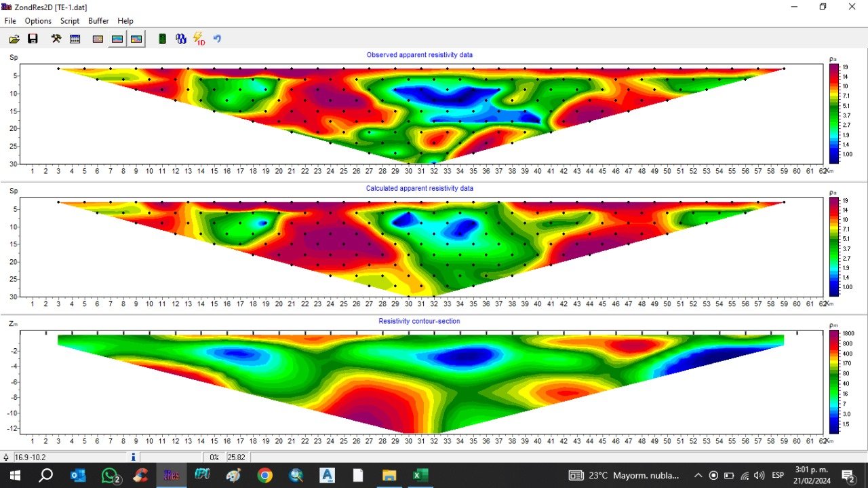The width and height of the screenshot is (868, 488).
Task: Toggle the smooth-section display mode button
Action: [117, 39]
